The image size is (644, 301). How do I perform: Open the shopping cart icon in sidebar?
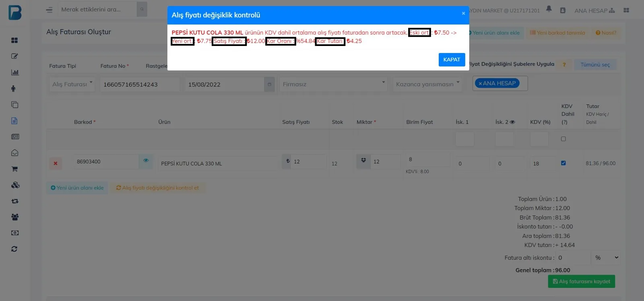pyautogui.click(x=14, y=169)
